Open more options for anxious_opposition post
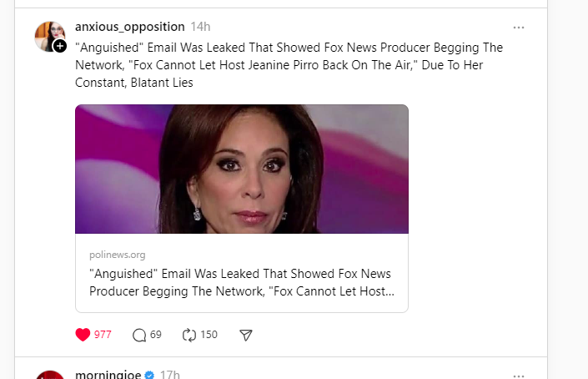The image size is (588, 379). pos(519,28)
